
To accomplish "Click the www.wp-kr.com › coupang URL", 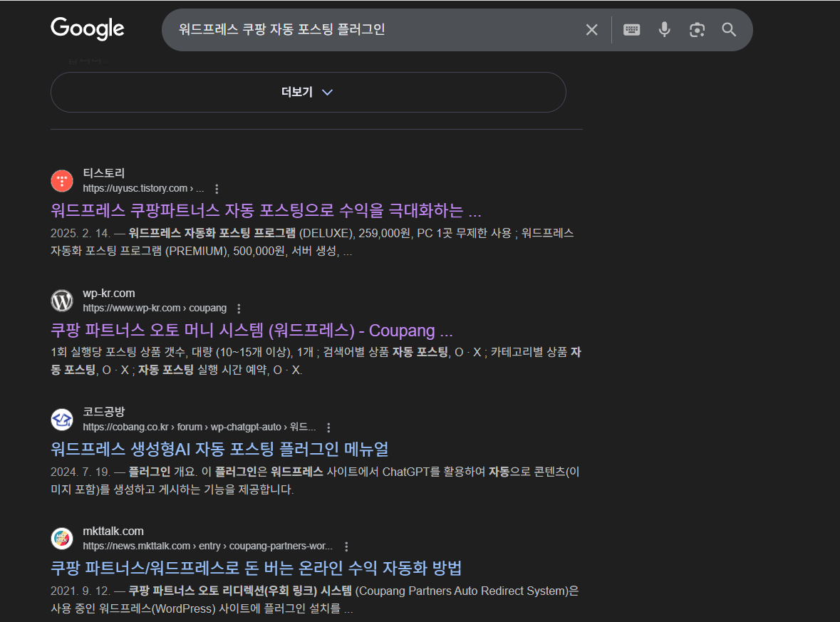I will click(155, 308).
